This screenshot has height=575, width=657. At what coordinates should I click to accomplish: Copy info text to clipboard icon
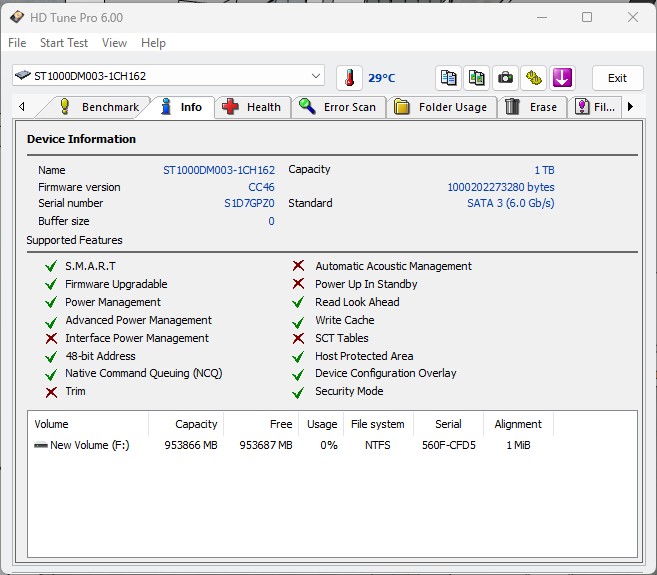(x=449, y=77)
